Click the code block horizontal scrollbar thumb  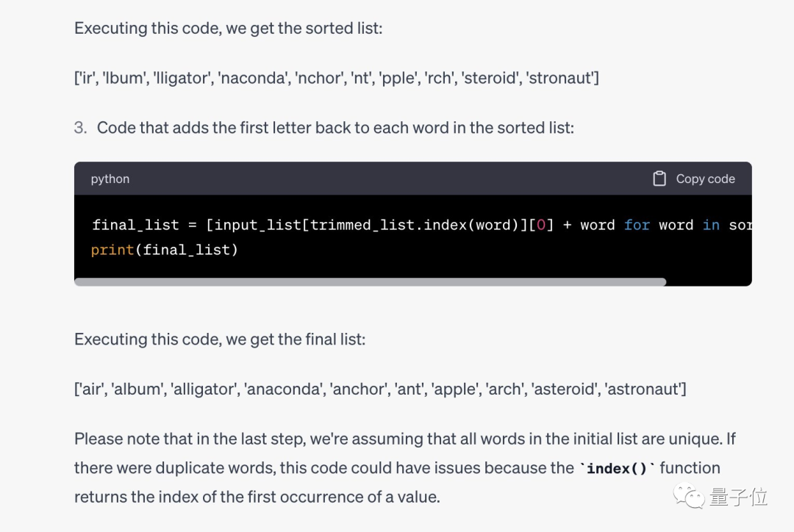(x=370, y=281)
